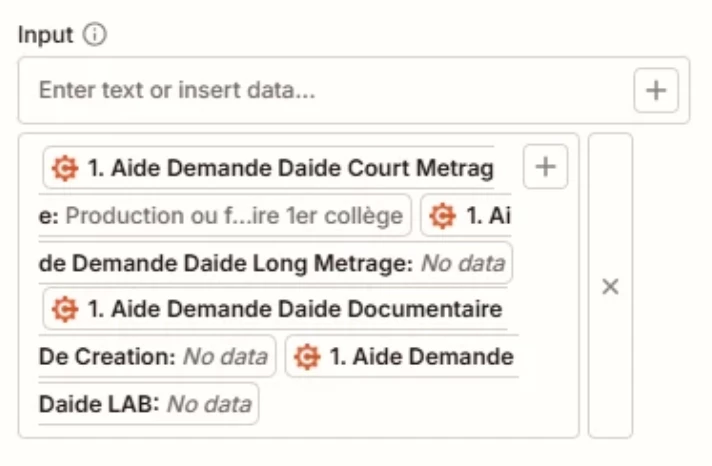
Task: Click the "Daide LAB:" pill text
Action: tap(99, 404)
